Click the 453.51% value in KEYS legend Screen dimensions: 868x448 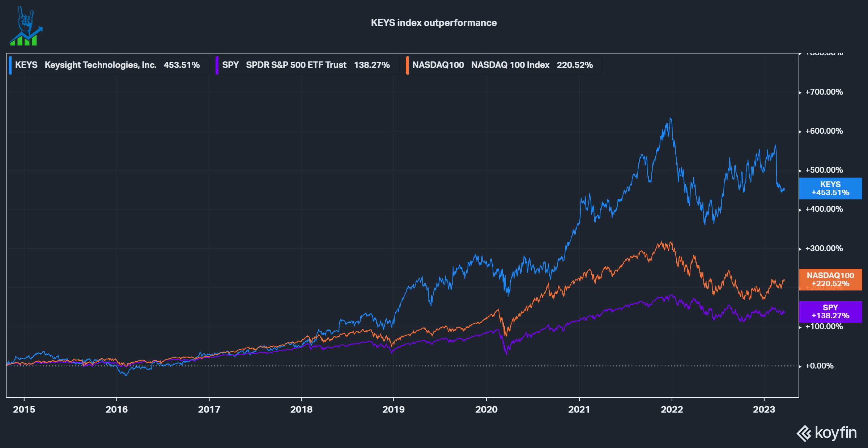tap(182, 65)
